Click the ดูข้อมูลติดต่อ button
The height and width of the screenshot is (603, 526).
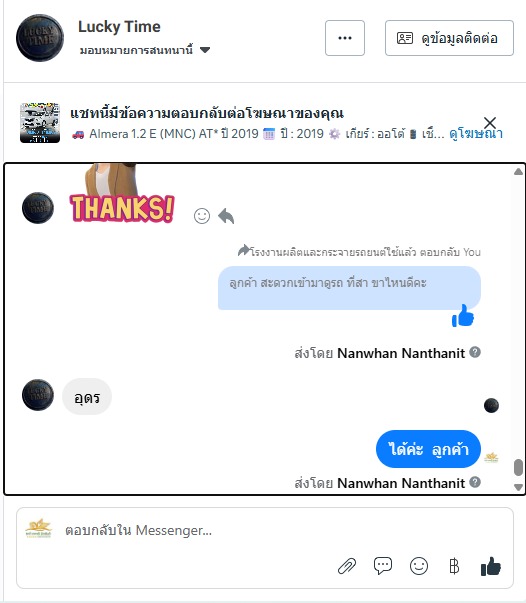point(449,38)
